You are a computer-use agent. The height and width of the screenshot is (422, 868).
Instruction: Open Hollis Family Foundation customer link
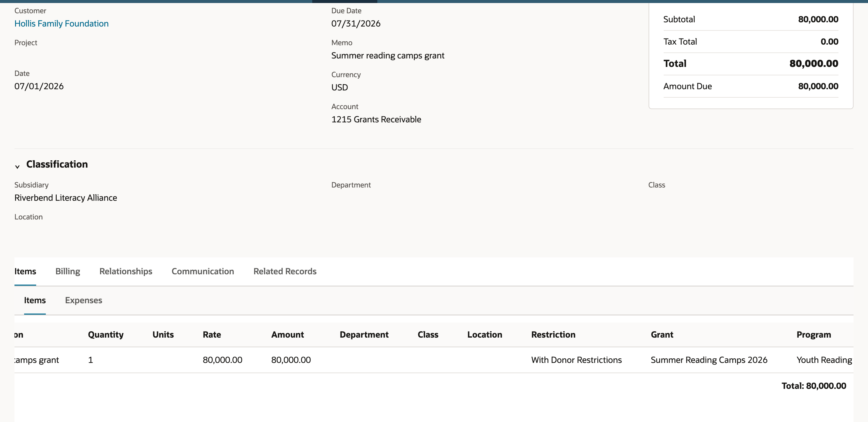click(61, 24)
